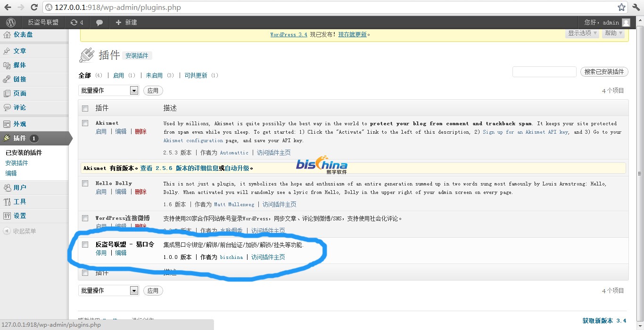644x330 pixels.
Task: Click the WordPress logo in admin bar
Action: pyautogui.click(x=11, y=22)
